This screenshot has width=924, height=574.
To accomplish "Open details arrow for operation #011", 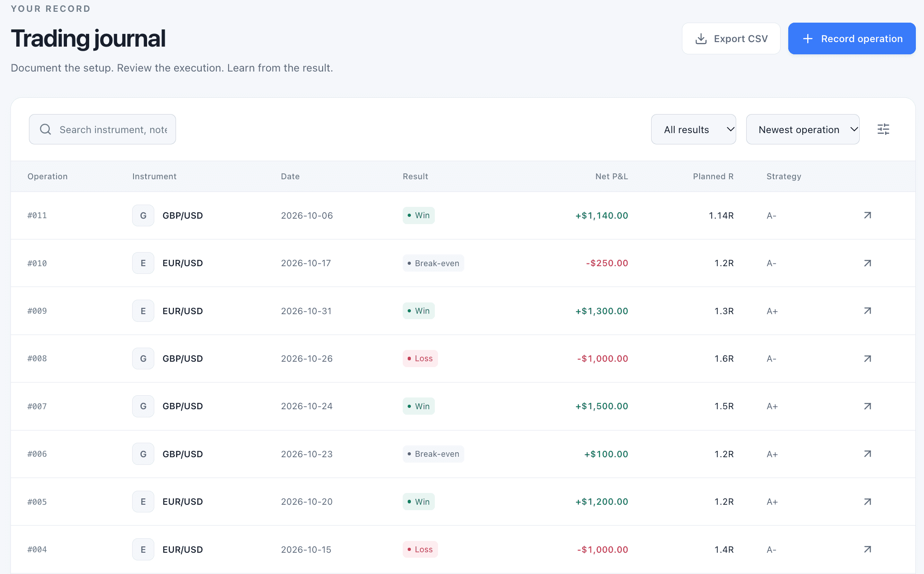I will 867,215.
